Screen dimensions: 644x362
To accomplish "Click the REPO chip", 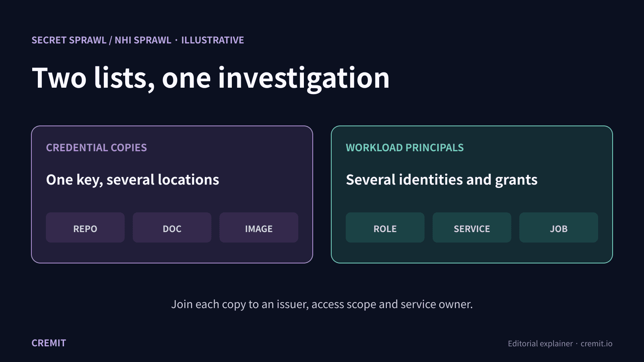I will click(x=85, y=228).
